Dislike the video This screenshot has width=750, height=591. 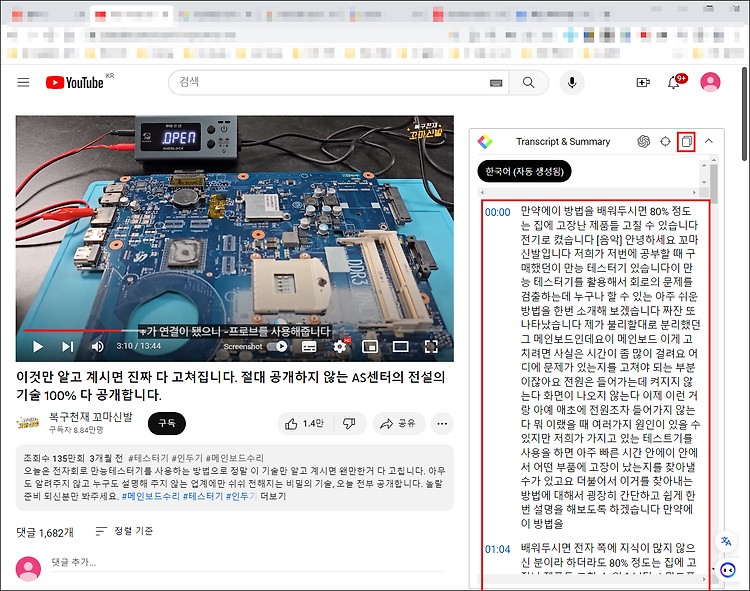tap(350, 424)
